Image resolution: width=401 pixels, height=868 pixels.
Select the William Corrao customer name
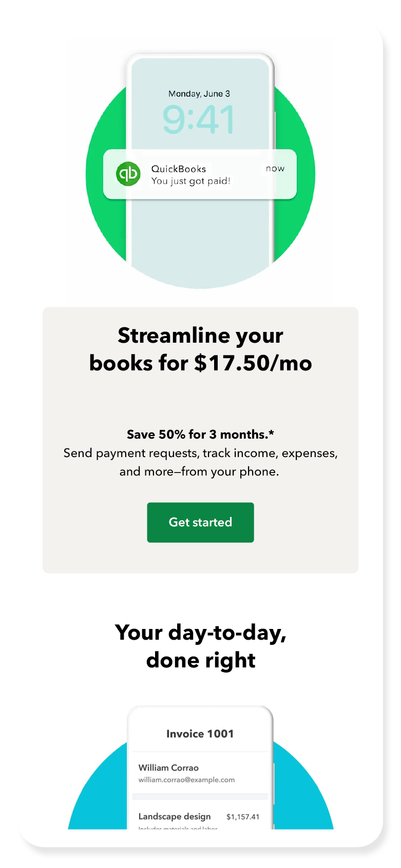168,768
